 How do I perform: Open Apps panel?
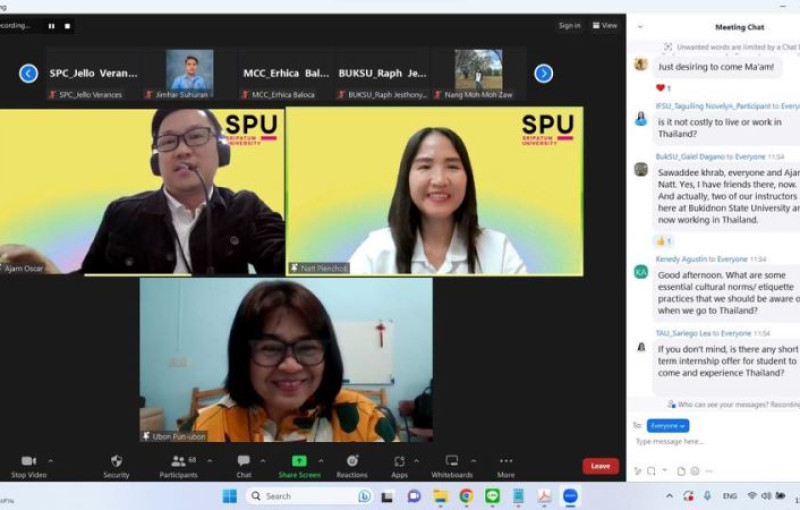point(399,467)
